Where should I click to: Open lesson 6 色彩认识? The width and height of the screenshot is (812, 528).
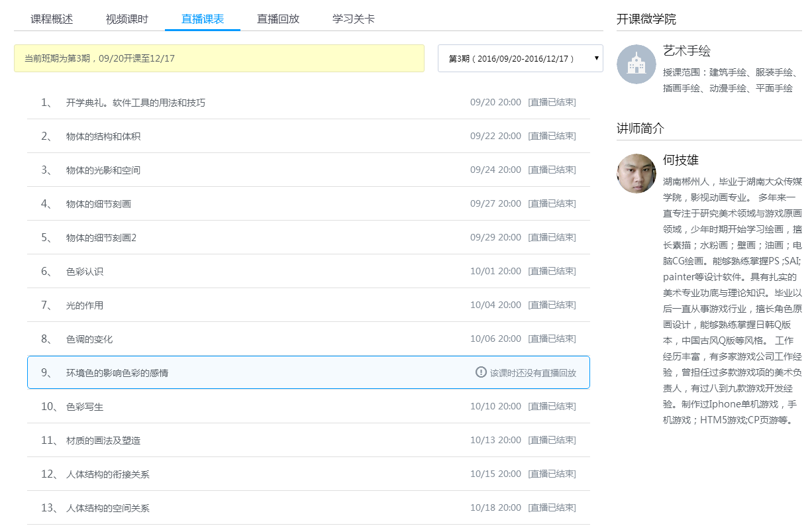click(85, 272)
